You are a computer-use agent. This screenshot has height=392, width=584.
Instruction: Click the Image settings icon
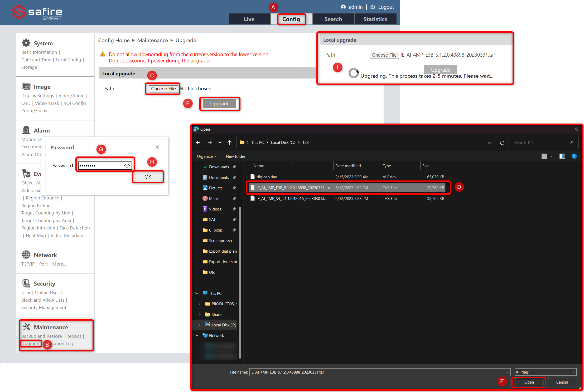point(26,86)
